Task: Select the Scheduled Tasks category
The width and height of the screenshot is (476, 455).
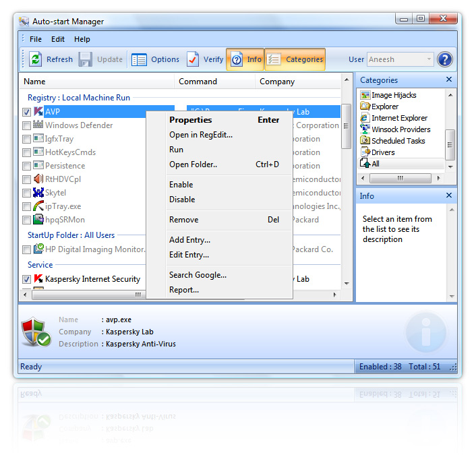Action: point(398,141)
